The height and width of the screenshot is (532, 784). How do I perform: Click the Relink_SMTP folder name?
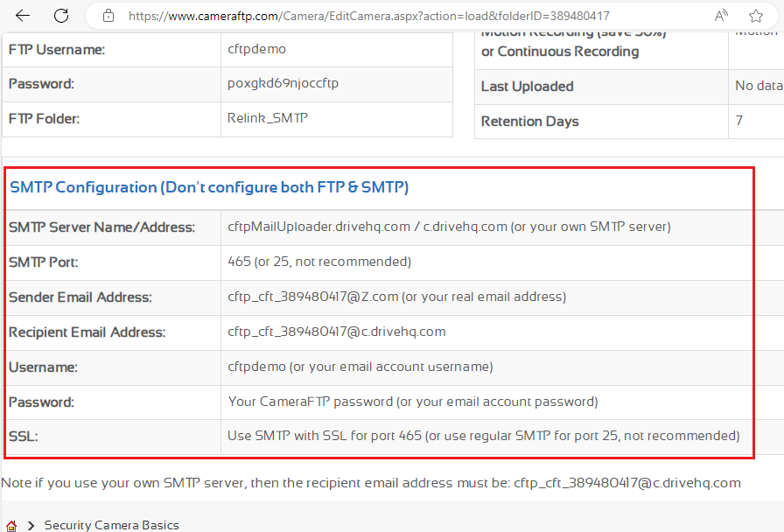pyautogui.click(x=268, y=118)
